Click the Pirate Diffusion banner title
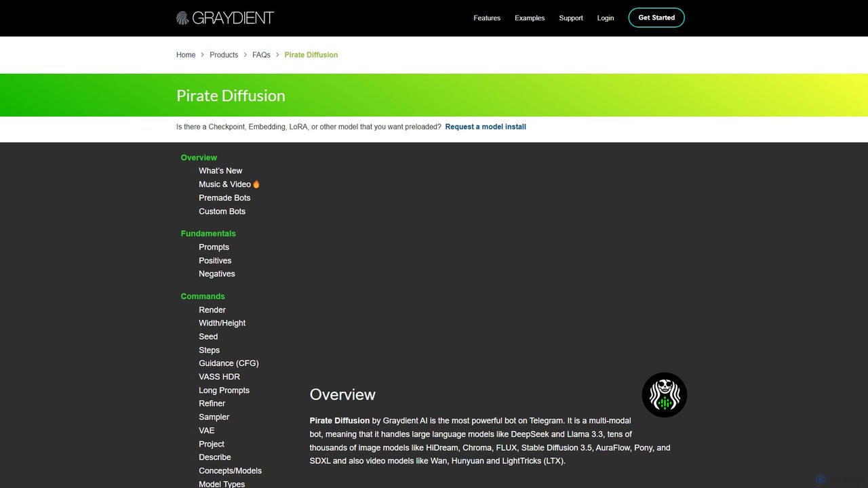This screenshot has height=488, width=868. (231, 96)
